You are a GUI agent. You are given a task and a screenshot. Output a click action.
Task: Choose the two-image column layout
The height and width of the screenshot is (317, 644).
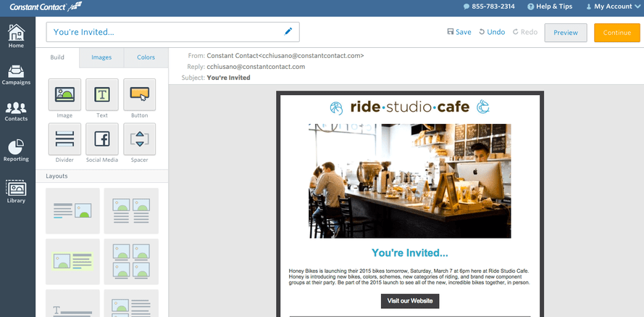click(131, 211)
